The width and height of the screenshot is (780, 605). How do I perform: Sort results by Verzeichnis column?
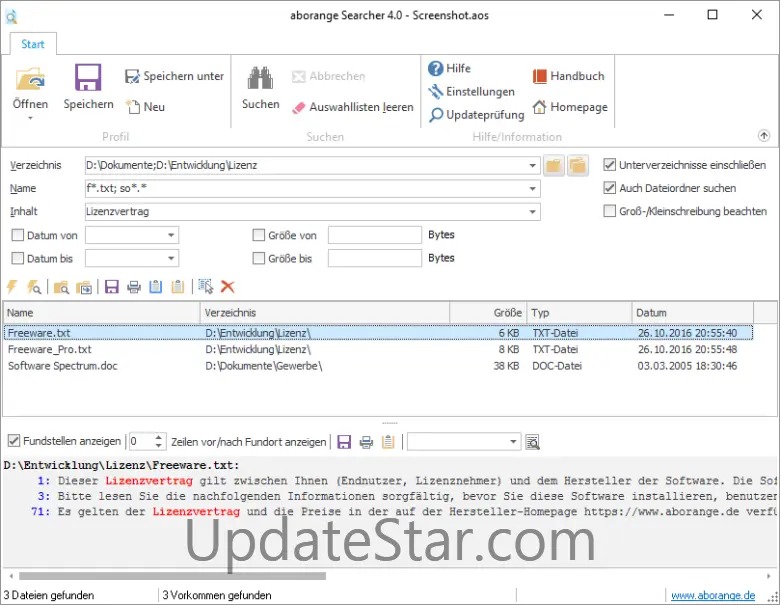[x=325, y=313]
